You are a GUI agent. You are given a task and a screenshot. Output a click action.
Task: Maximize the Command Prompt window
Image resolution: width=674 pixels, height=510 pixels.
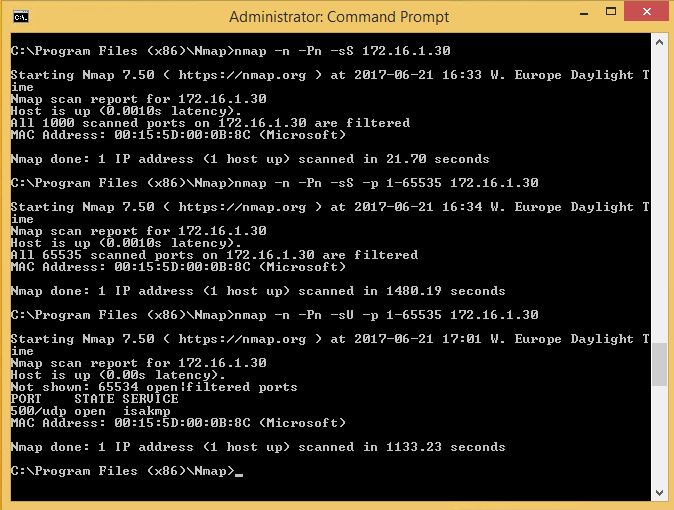pyautogui.click(x=610, y=12)
